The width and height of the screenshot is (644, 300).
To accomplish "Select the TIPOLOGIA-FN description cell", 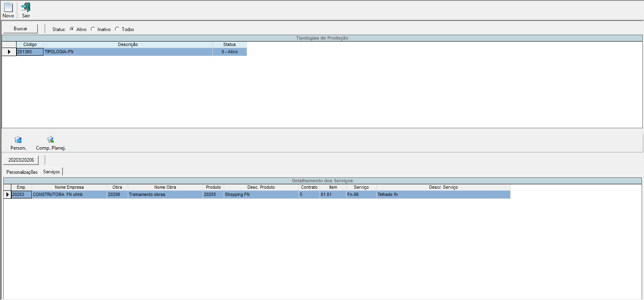I will (x=128, y=52).
